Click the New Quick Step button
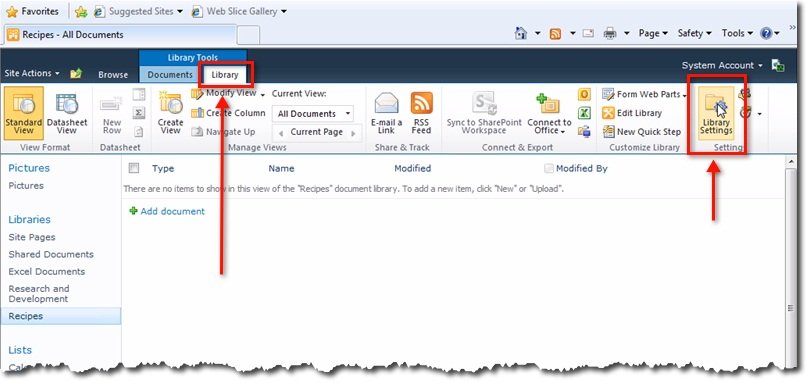This screenshot has height=383, width=807. point(642,132)
